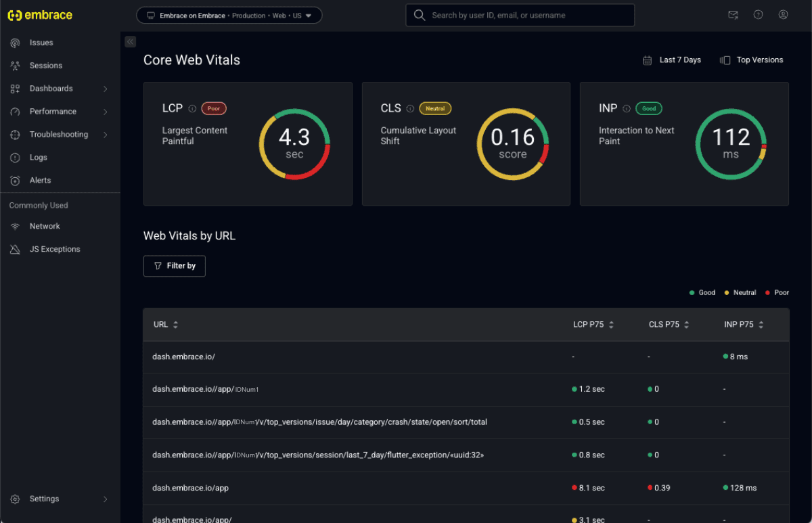Image resolution: width=812 pixels, height=523 pixels.
Task: Click the '8 ms' INP value
Action: tap(736, 357)
